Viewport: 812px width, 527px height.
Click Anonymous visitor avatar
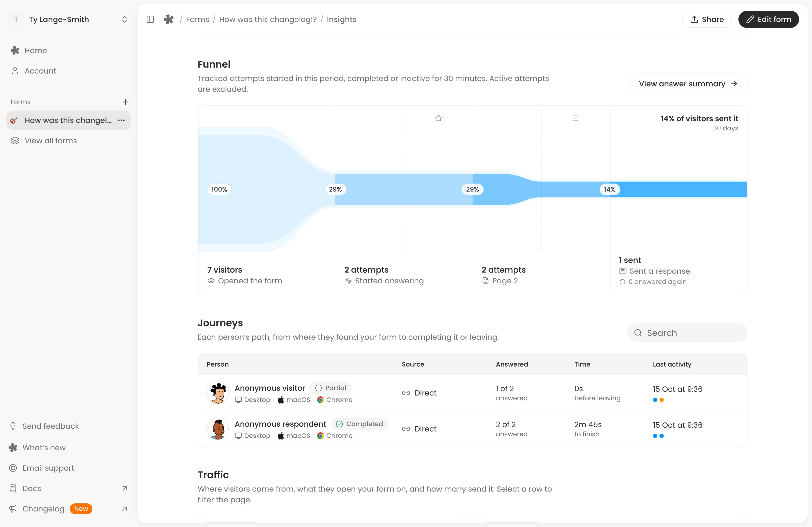(x=218, y=393)
